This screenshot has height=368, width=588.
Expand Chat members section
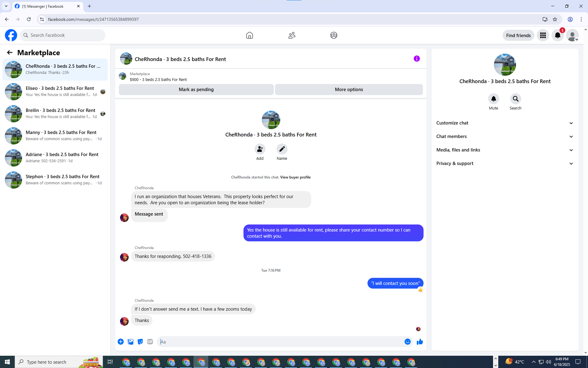tap(505, 136)
